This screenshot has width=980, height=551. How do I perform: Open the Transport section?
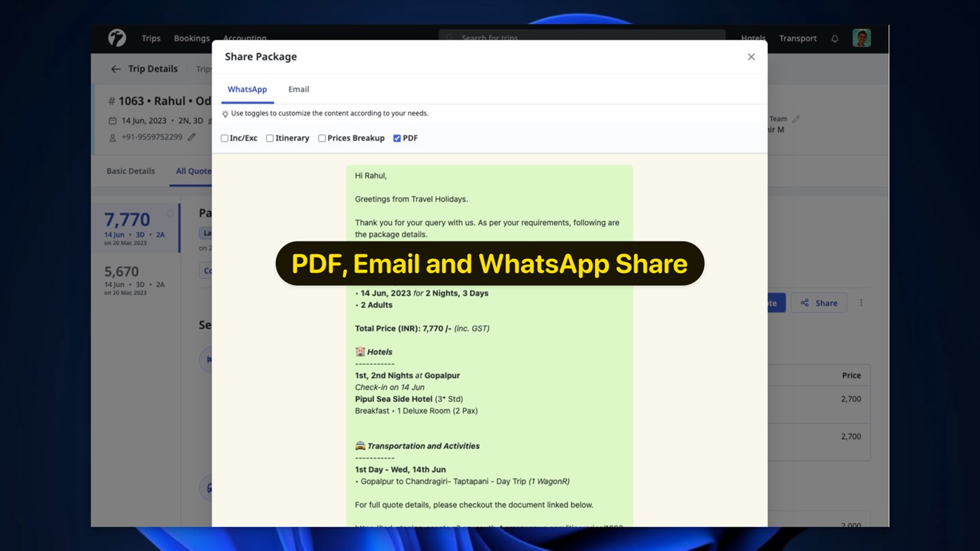(798, 39)
